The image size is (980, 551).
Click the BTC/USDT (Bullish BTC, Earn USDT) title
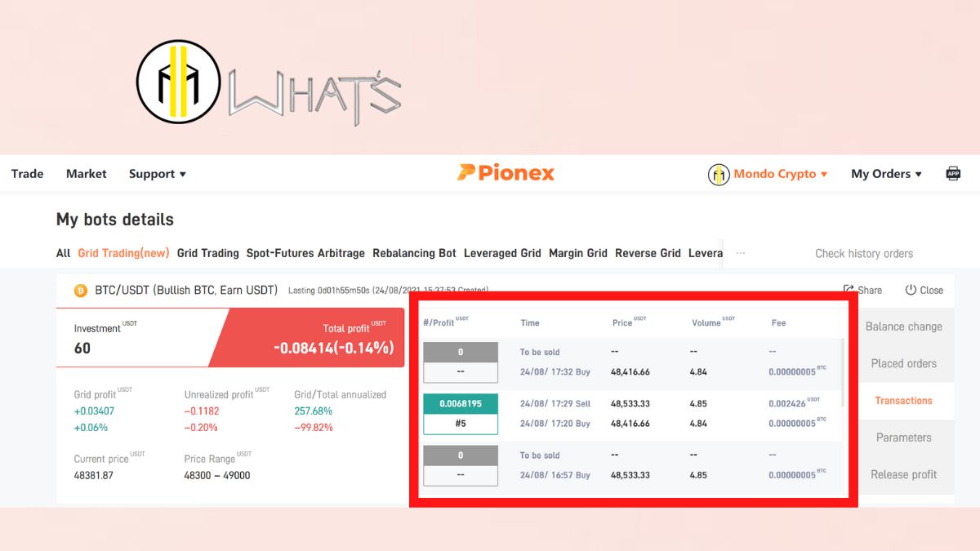186,291
